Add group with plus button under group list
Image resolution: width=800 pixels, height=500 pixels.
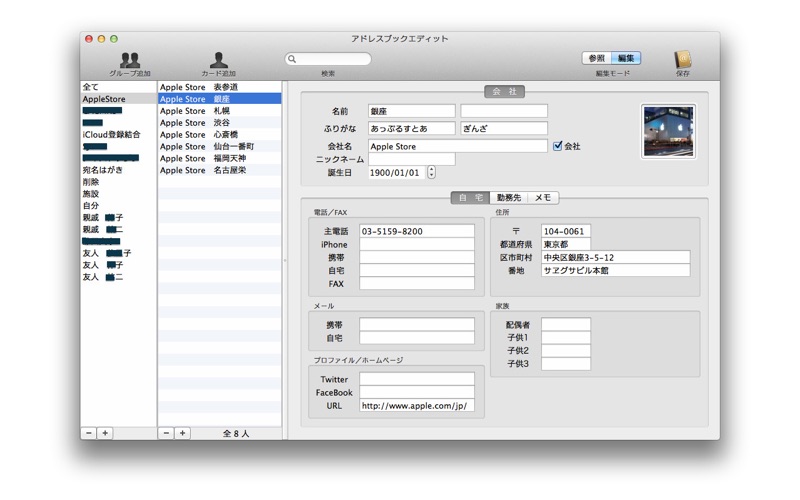[105, 433]
